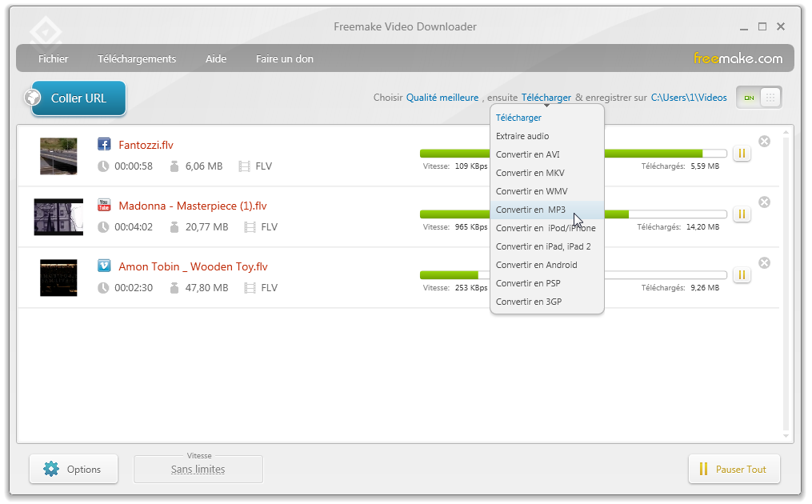This screenshot has width=812, height=504.
Task: Click the film format icon in Fantozzi.flv row
Action: (x=245, y=166)
